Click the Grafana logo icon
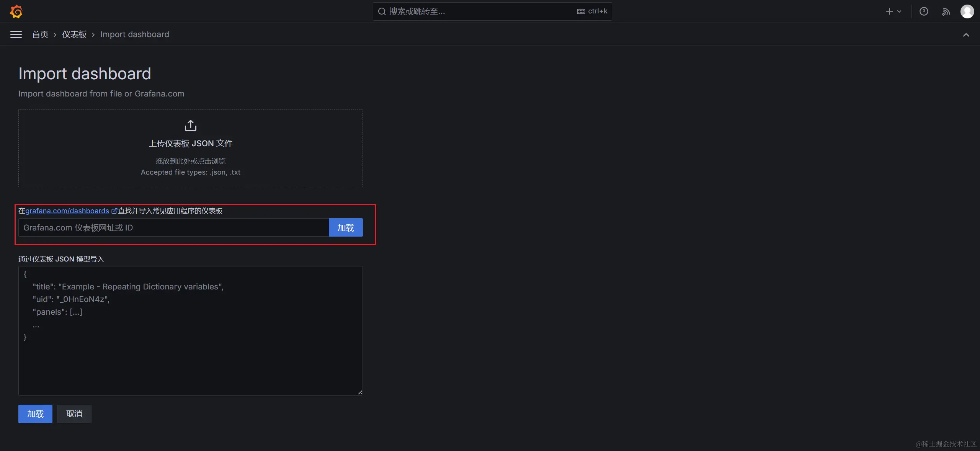 tap(16, 11)
